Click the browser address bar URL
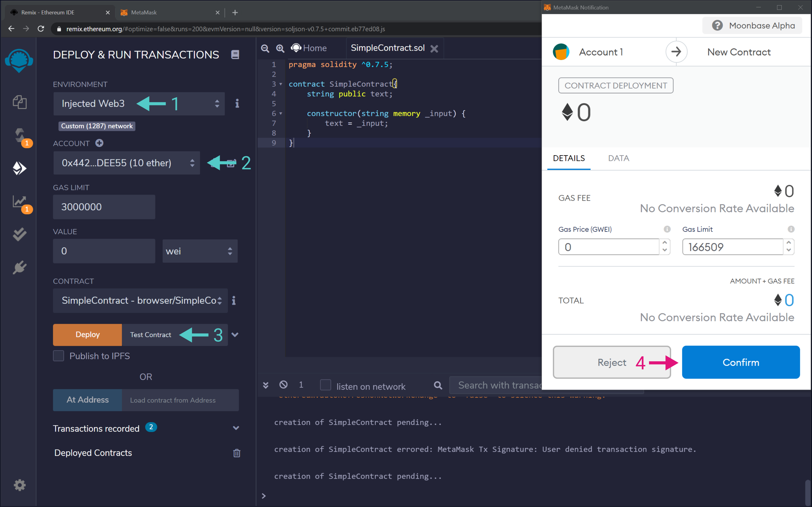 pyautogui.click(x=225, y=29)
